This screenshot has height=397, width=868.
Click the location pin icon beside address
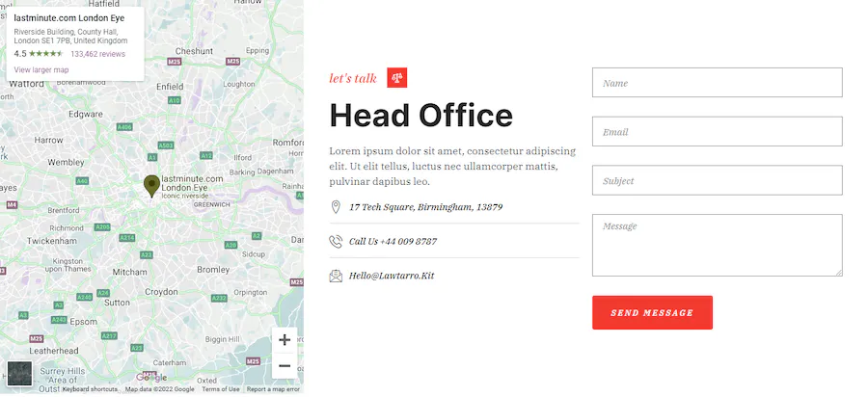335,207
